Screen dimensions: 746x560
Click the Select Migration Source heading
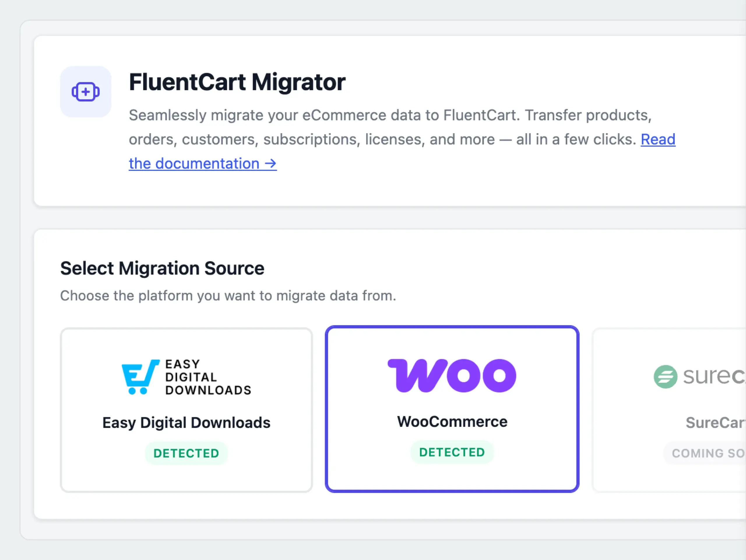162,268
